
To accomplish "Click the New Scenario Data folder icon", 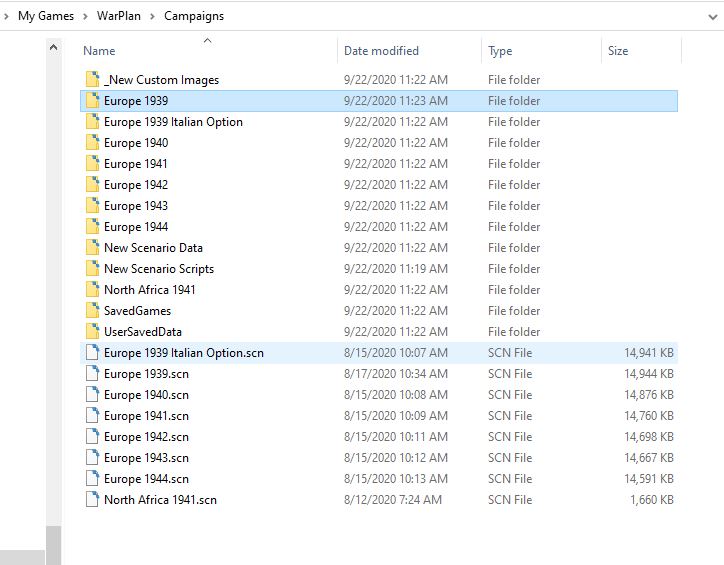I will click(92, 247).
